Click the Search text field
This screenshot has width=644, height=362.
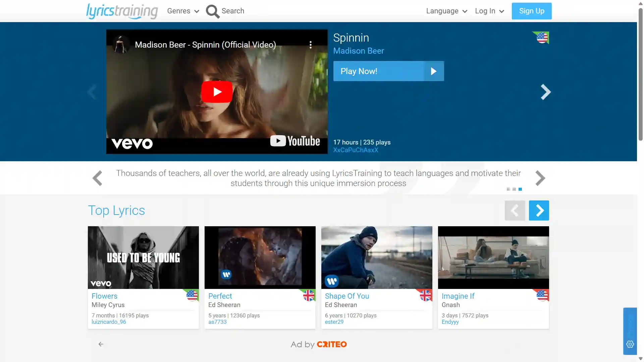233,11
